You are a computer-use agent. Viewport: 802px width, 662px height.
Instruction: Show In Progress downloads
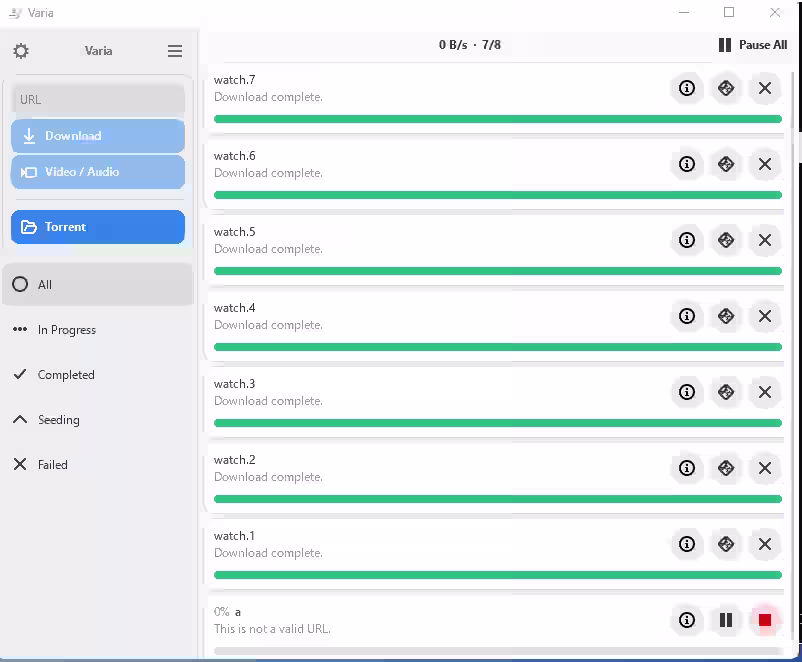(98, 330)
